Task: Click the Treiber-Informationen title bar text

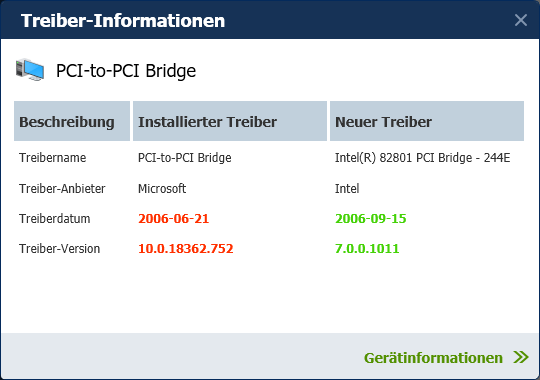Action: pyautogui.click(x=123, y=21)
